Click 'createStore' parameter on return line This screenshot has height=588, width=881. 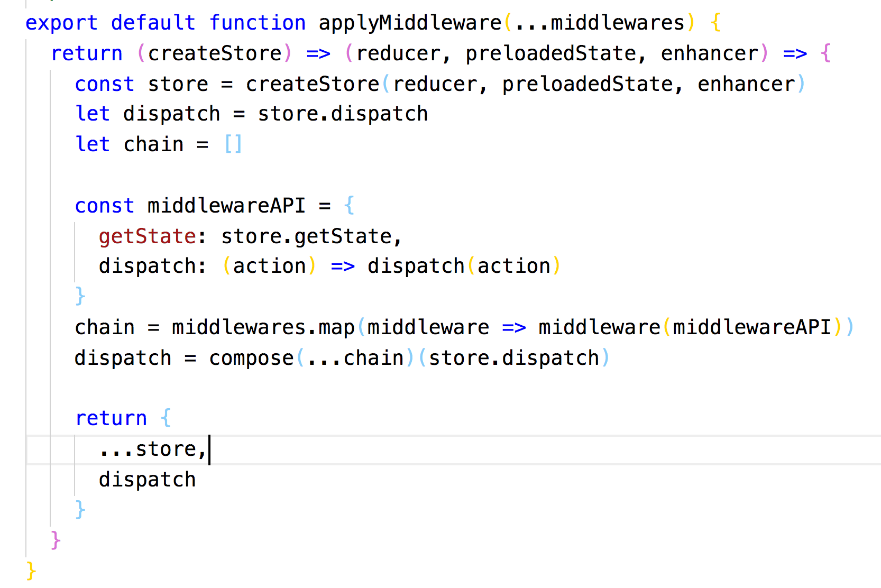tap(215, 53)
